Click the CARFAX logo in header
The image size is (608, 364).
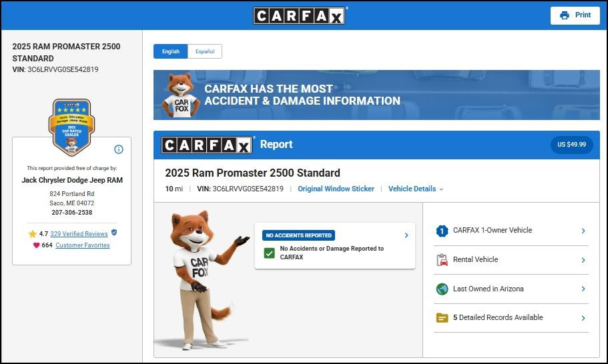click(300, 16)
